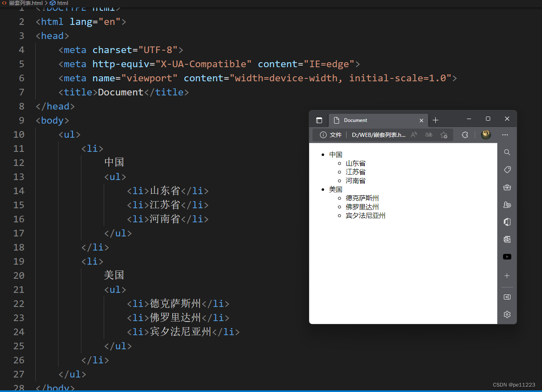
Task: Open YouTube in Edge sidebar
Action: click(507, 257)
